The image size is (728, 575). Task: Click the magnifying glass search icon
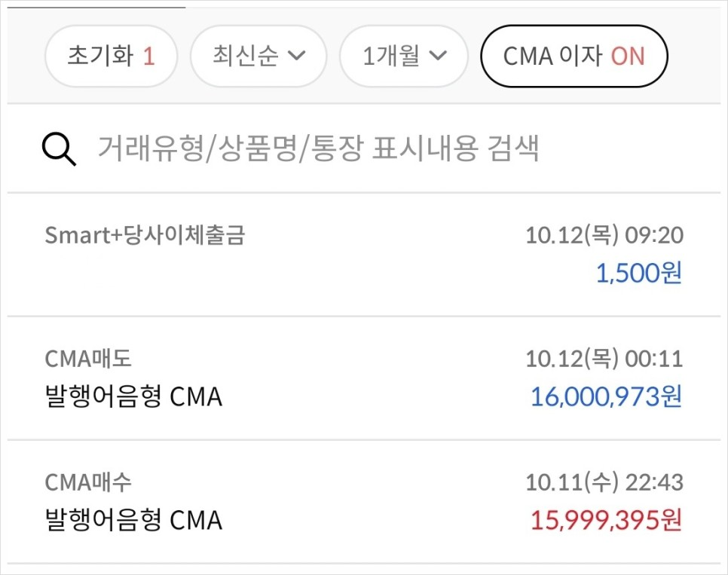[59, 149]
